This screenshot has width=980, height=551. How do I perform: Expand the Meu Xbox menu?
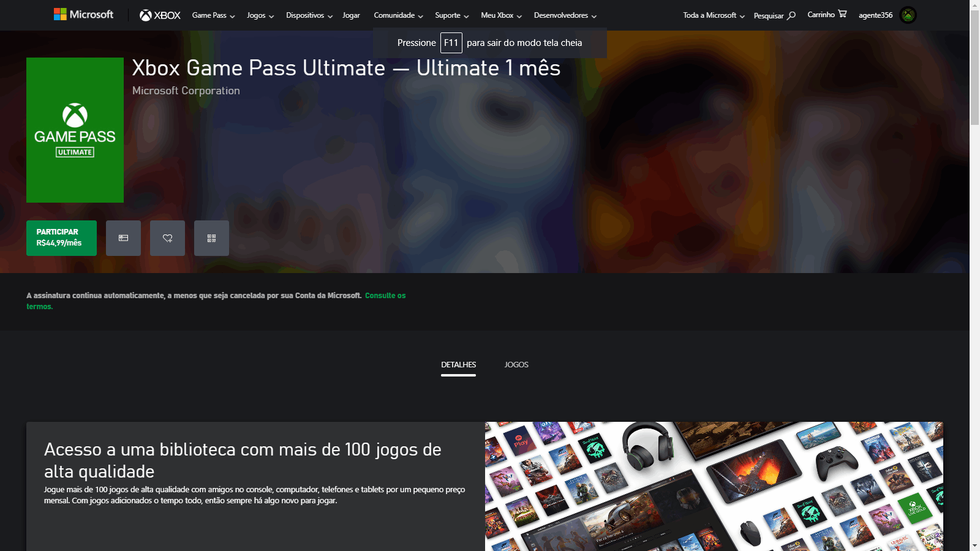point(502,15)
